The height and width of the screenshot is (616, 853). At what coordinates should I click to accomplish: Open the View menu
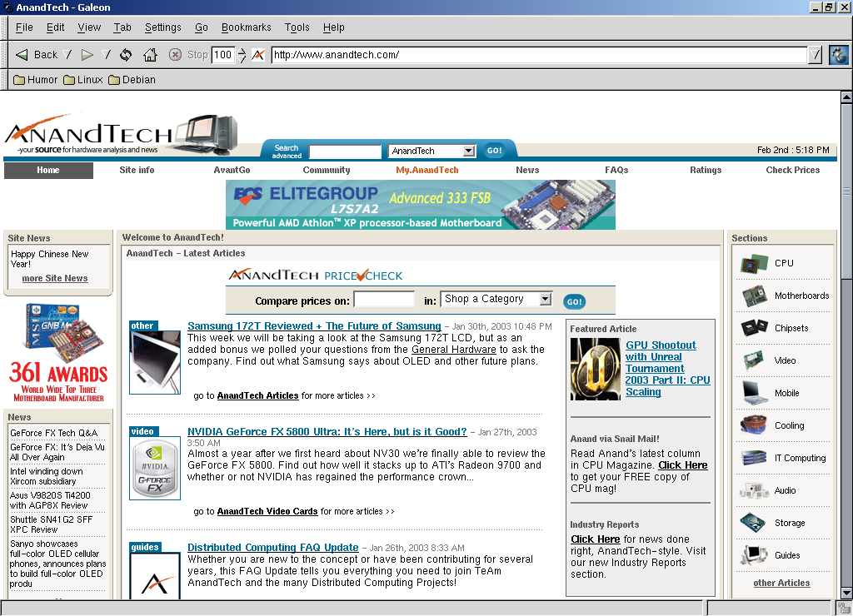[x=88, y=27]
